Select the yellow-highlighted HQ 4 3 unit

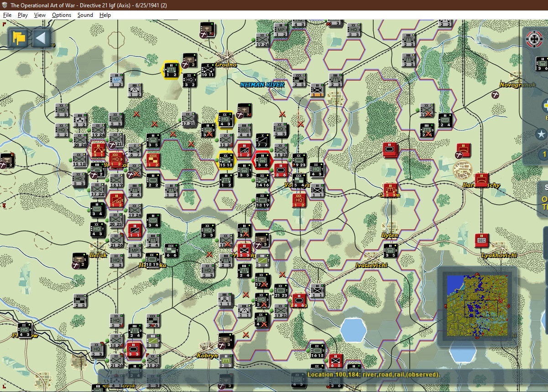226,119
